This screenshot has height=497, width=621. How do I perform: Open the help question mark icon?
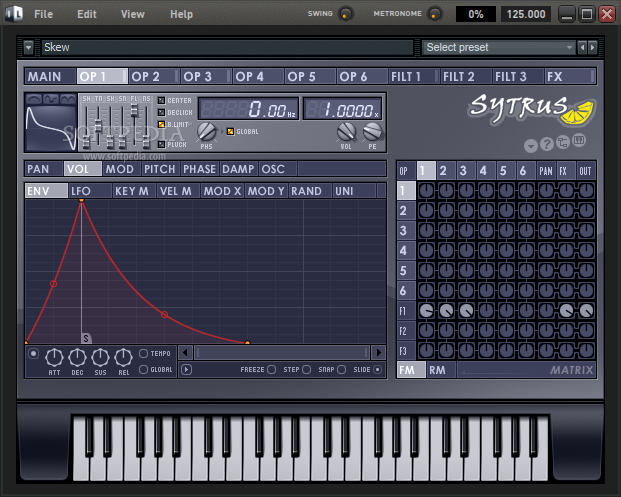click(547, 144)
